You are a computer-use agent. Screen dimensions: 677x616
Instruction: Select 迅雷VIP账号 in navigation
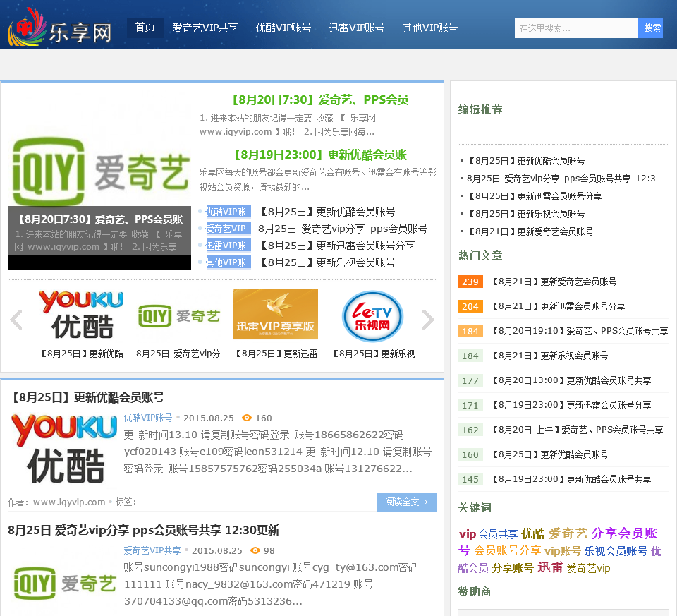tap(357, 28)
